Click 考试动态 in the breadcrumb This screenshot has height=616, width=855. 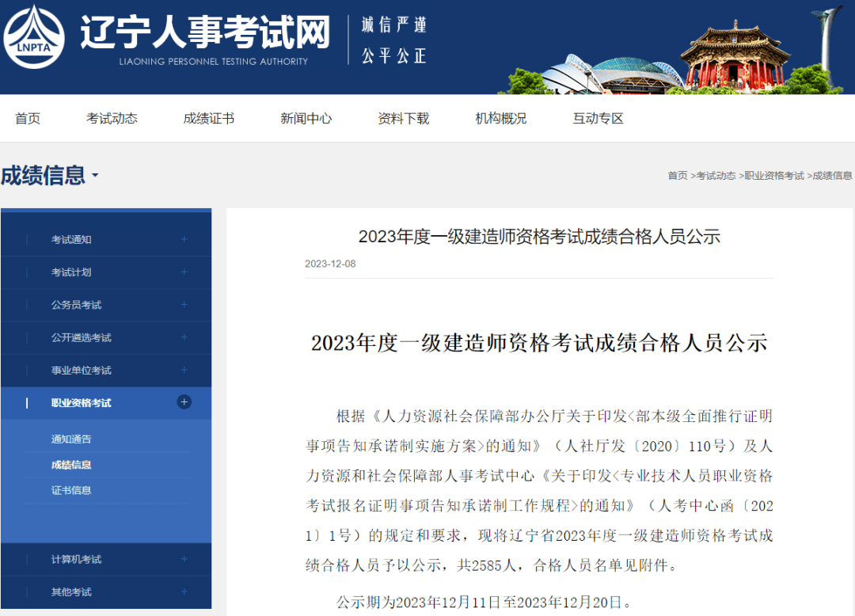pos(716,176)
